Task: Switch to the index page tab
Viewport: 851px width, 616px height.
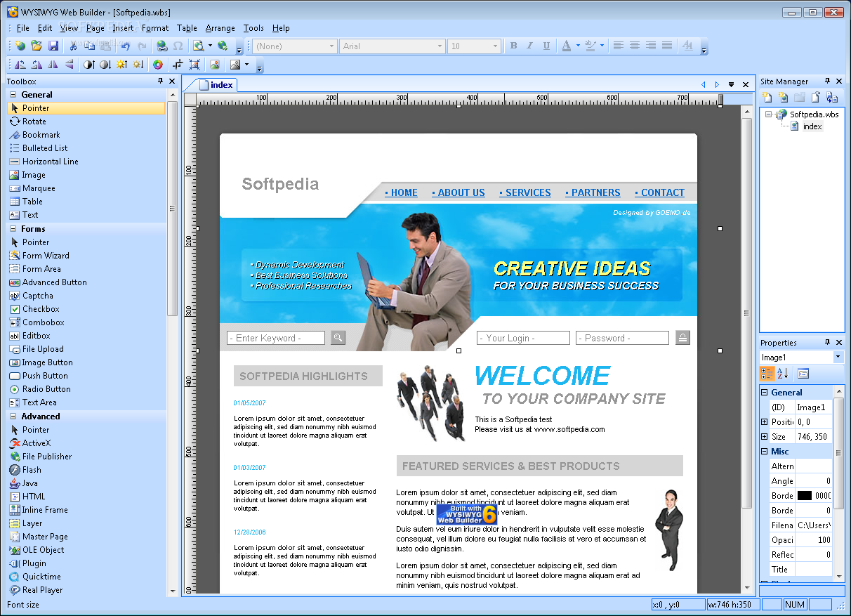Action: pyautogui.click(x=216, y=85)
